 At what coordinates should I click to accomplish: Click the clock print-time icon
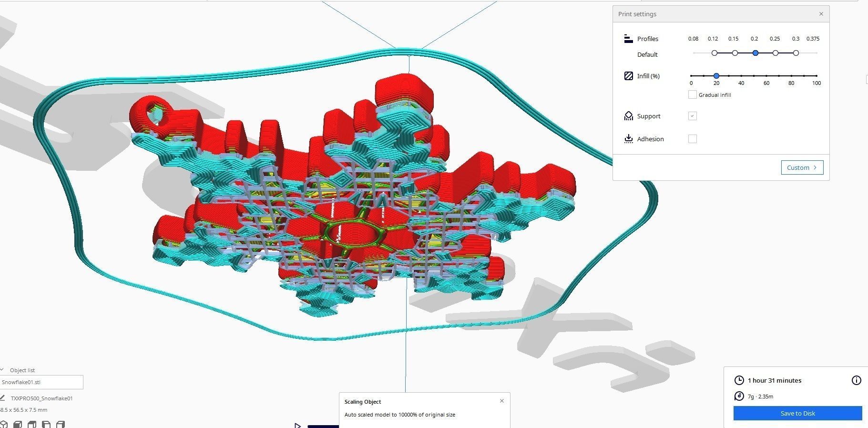[x=739, y=380]
